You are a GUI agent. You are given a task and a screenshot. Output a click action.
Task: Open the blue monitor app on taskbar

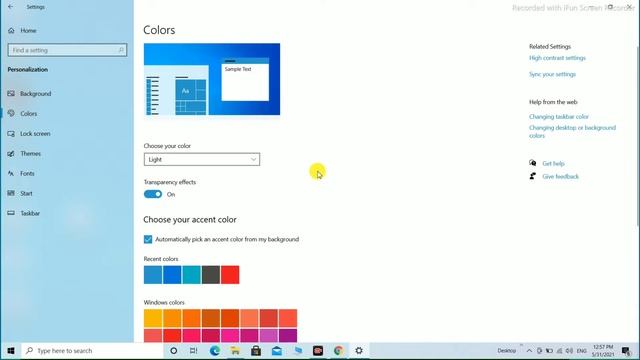click(x=298, y=351)
